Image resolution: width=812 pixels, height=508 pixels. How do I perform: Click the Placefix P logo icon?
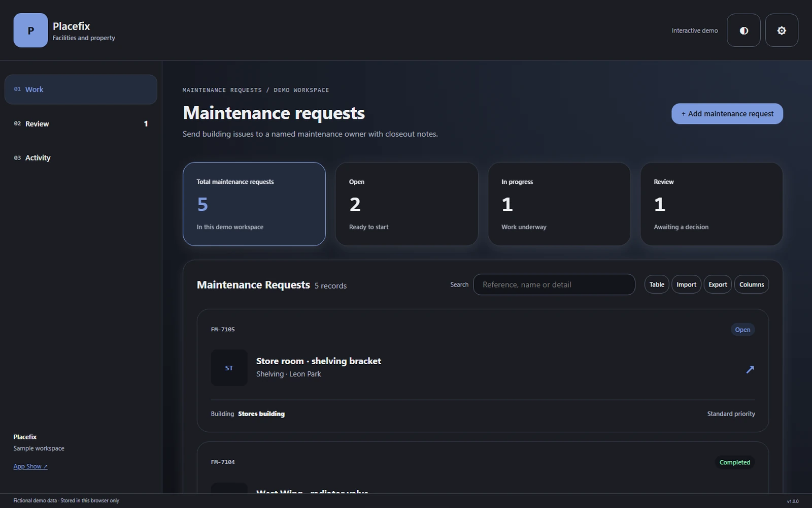(x=30, y=30)
